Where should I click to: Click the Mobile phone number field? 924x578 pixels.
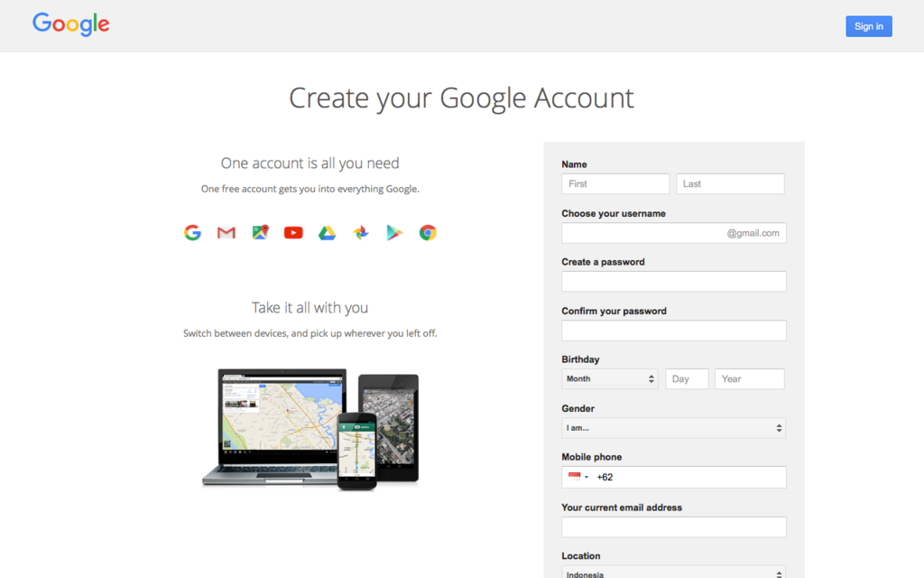pos(673,477)
